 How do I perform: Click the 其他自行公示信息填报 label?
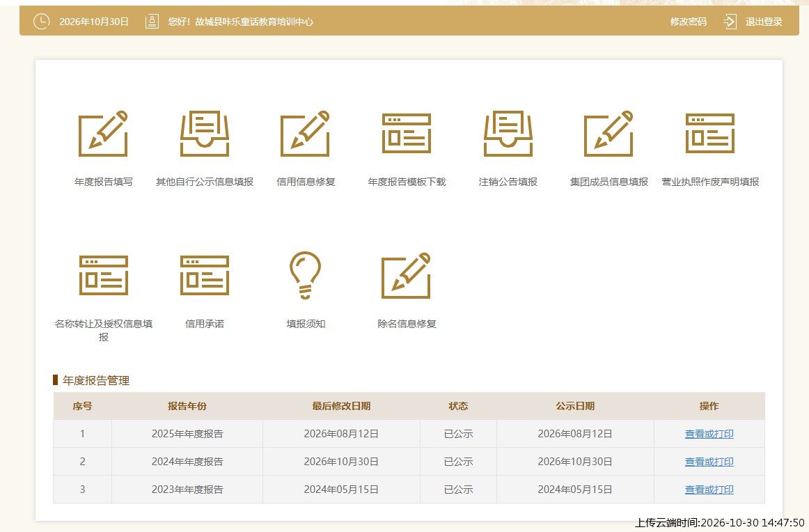tap(205, 182)
